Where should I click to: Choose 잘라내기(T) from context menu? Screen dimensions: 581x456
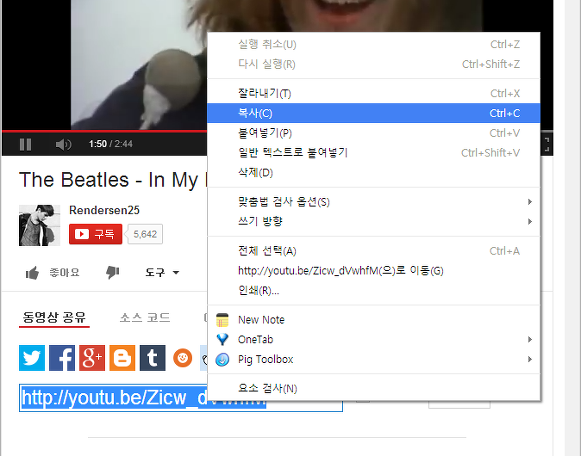point(374,93)
